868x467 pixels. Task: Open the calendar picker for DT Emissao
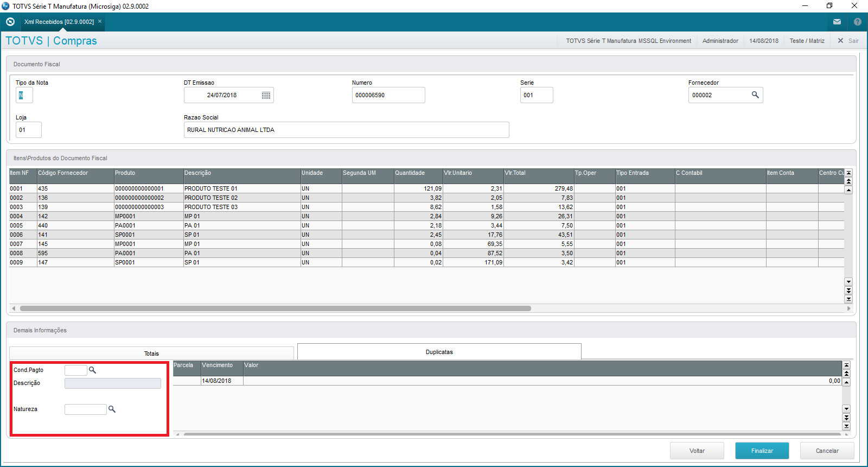[266, 96]
